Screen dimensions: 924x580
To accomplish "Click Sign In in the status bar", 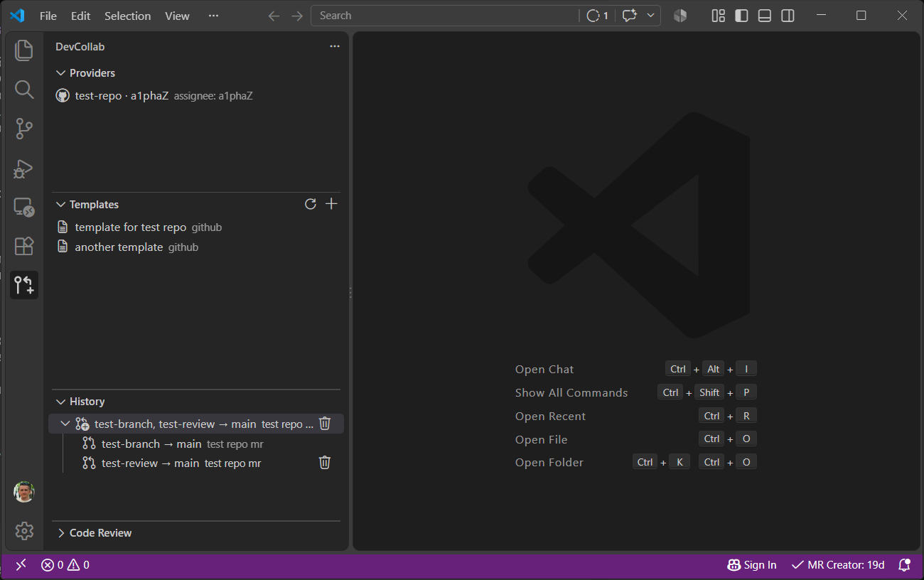I will click(x=752, y=565).
